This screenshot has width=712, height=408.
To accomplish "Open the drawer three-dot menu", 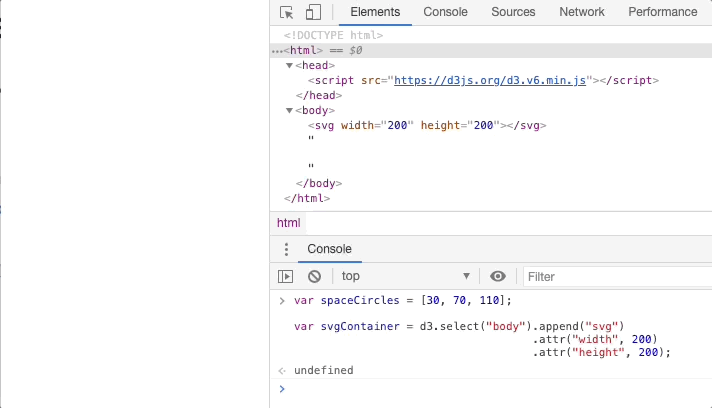I will 286,249.
